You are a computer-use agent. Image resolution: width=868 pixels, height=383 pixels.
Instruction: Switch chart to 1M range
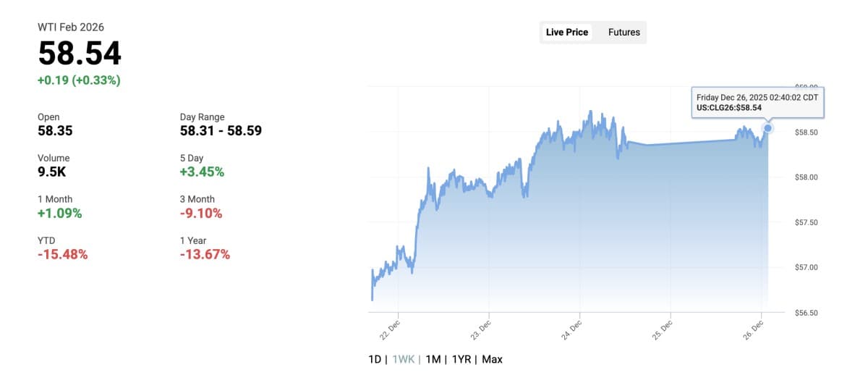433,359
